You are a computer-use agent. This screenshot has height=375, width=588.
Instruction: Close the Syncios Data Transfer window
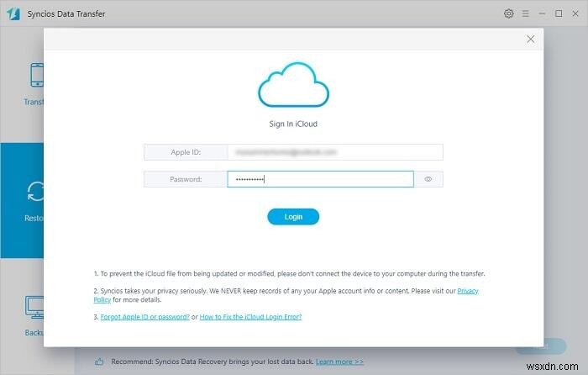[x=575, y=13]
